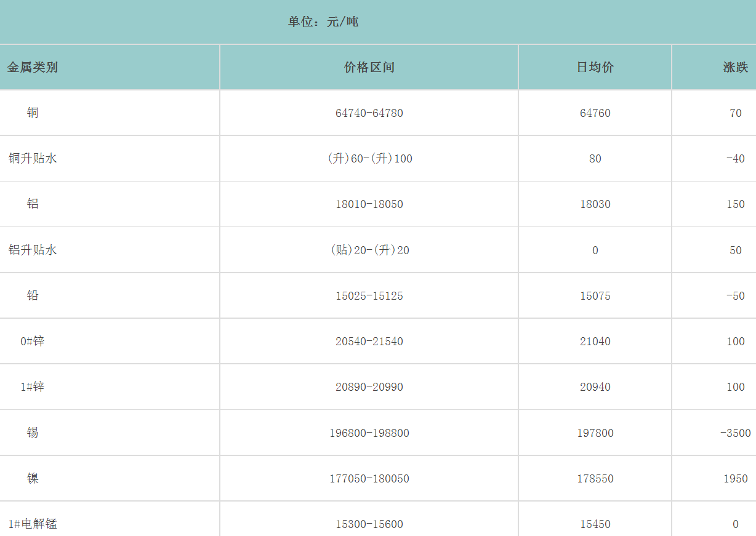Click the 日均价 column header
This screenshot has width=756, height=536.
click(595, 67)
